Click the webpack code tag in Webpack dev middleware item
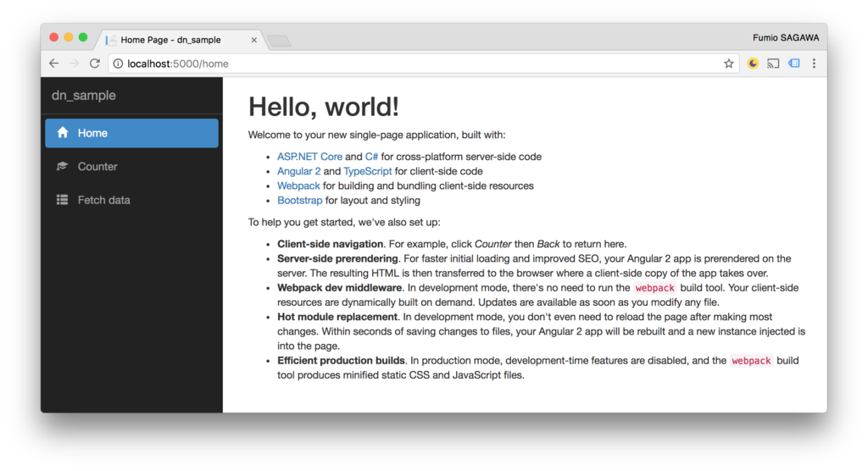Image resolution: width=868 pixels, height=471 pixels. 655,288
